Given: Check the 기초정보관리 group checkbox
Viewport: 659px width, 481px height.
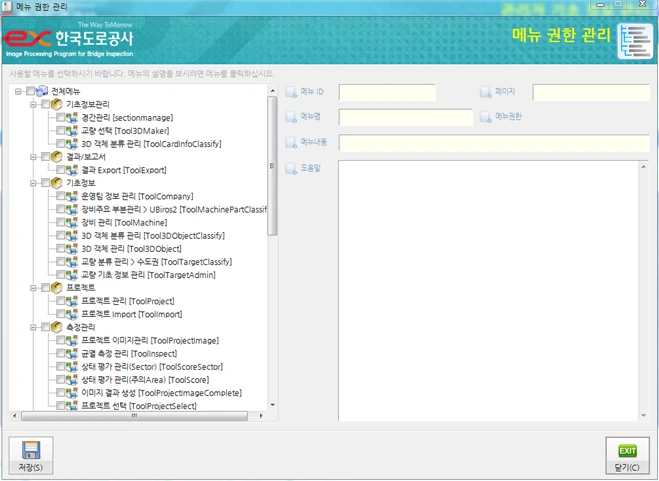Looking at the screenshot, I should pyautogui.click(x=45, y=104).
